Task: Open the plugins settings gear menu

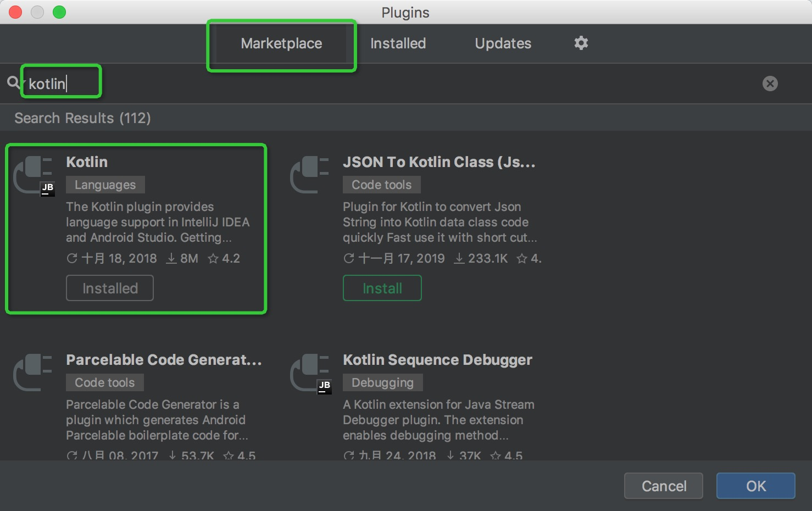Action: 581,43
